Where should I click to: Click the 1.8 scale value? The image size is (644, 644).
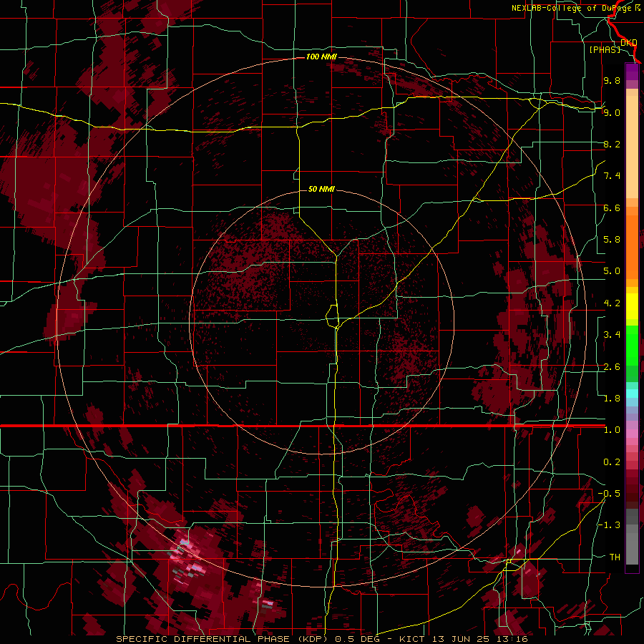[612, 399]
